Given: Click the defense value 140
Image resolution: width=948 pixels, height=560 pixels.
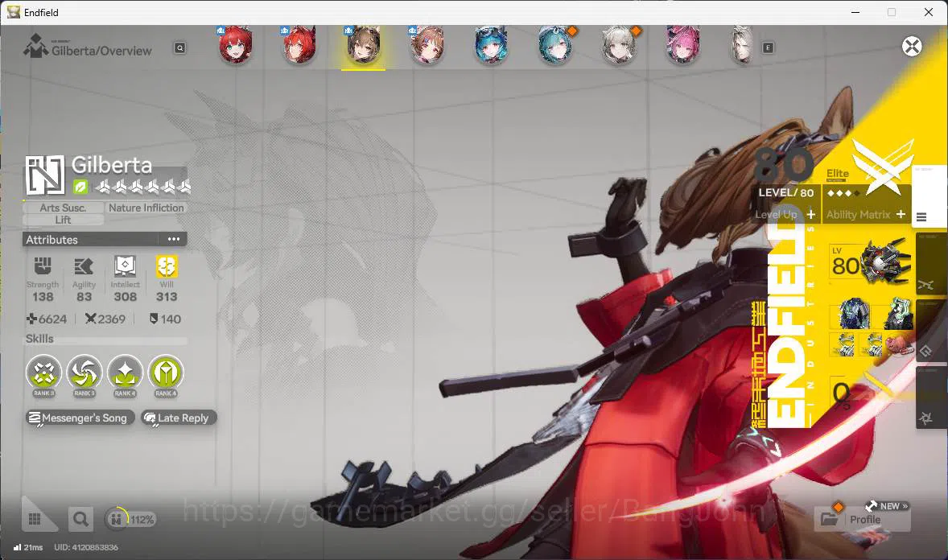Looking at the screenshot, I should [165, 319].
